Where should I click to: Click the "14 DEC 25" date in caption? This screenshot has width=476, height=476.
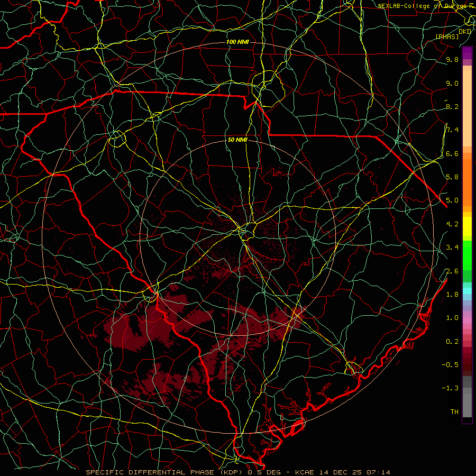(x=341, y=472)
